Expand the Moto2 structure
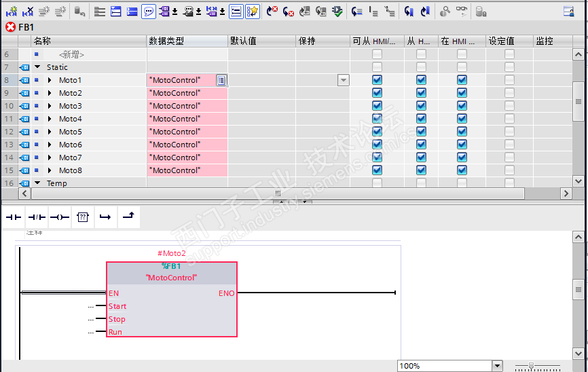This screenshot has width=588, height=372. click(x=50, y=93)
